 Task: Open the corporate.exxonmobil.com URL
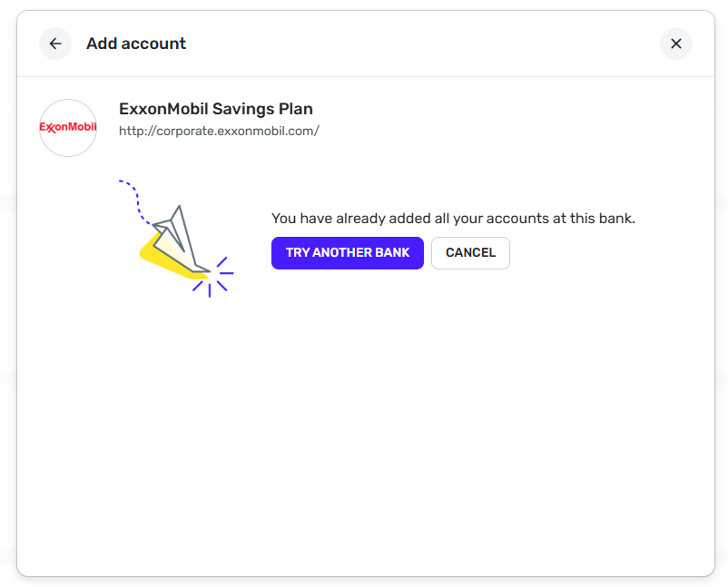[x=219, y=131]
